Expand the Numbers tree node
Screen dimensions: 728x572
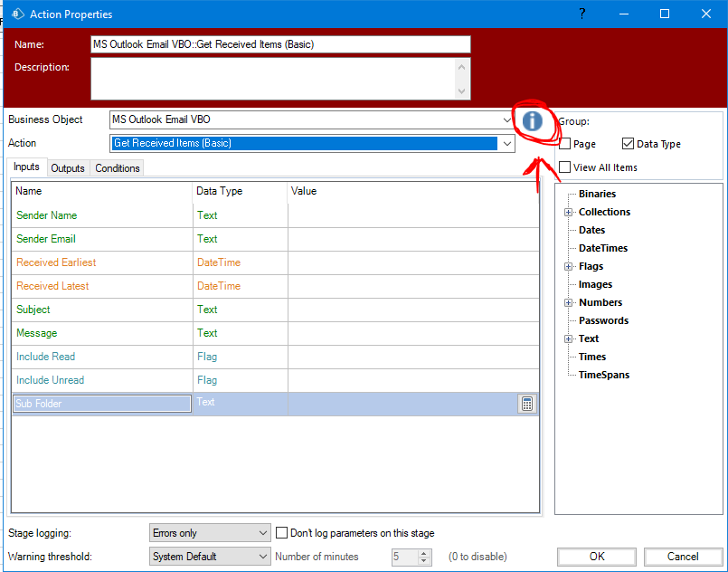568,303
